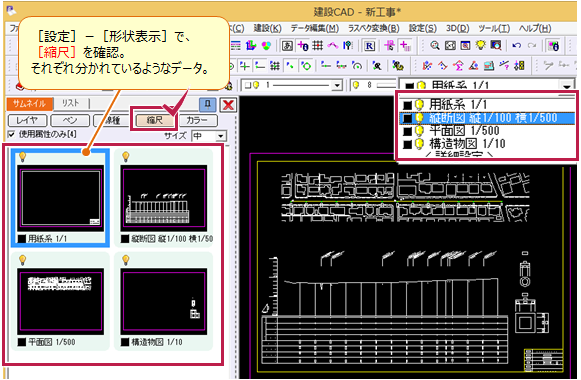Click black swatch beside 平面図 1/500
Screen dimensions: 581x380
click(x=407, y=131)
